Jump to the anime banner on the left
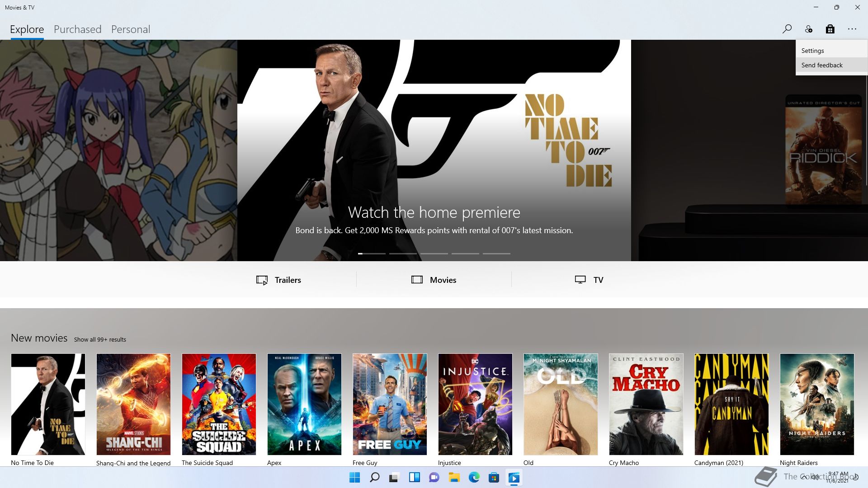868x488 pixels. click(x=118, y=150)
